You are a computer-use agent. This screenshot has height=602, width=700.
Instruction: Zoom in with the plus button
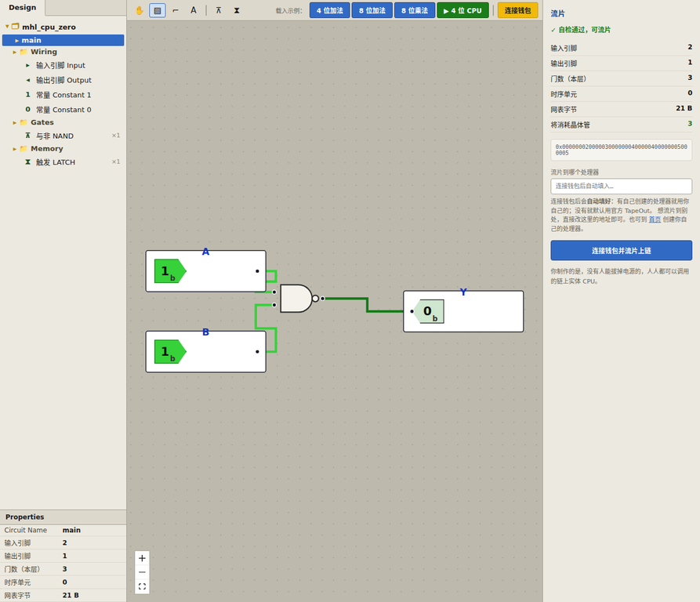(142, 558)
